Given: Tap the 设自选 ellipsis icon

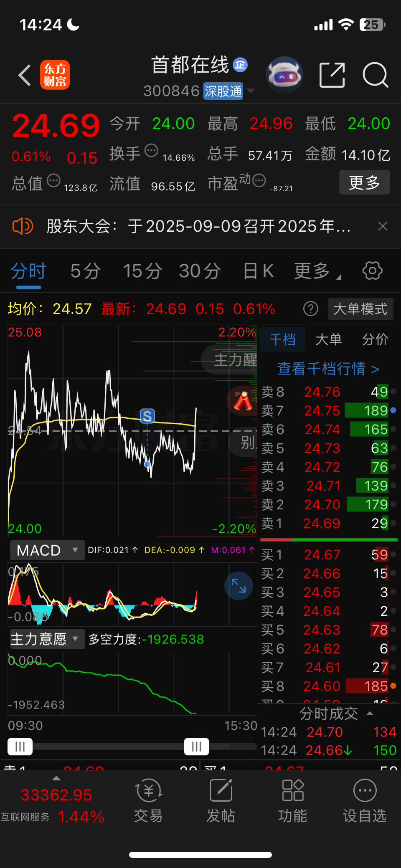Looking at the screenshot, I should 365,790.
